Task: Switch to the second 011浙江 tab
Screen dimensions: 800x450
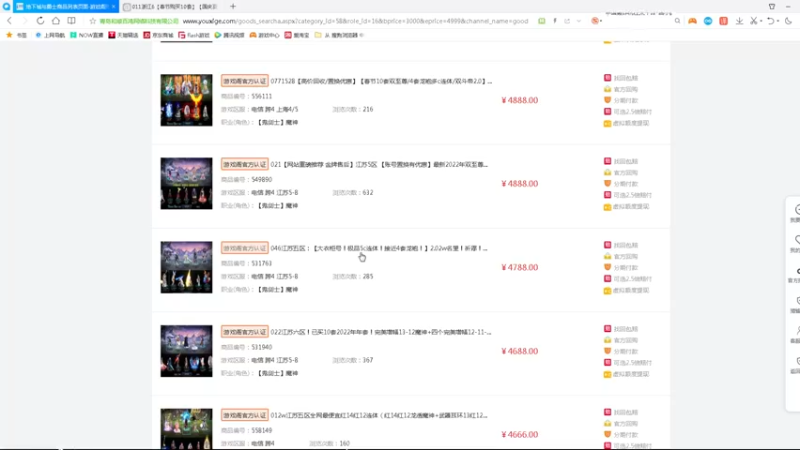Action: pos(171,7)
